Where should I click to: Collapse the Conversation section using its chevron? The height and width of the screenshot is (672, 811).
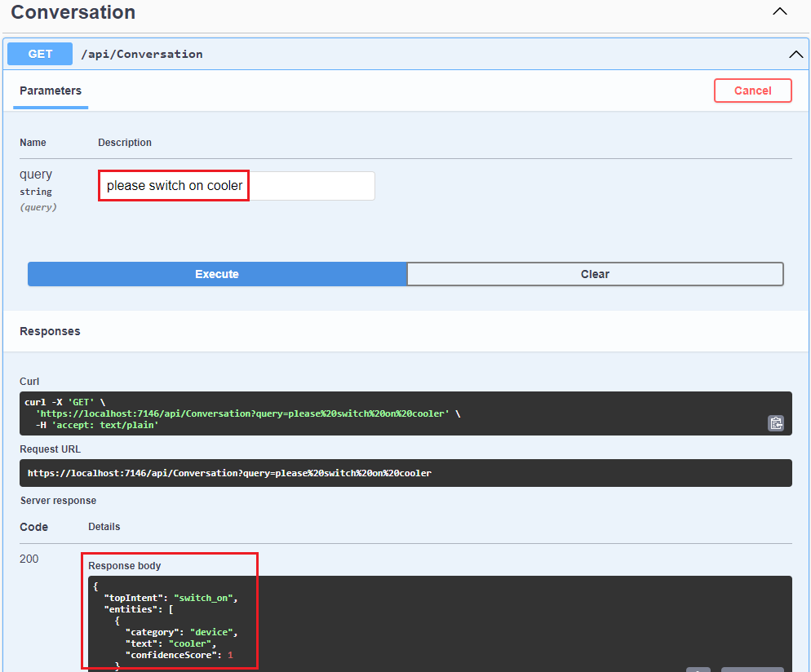(779, 11)
